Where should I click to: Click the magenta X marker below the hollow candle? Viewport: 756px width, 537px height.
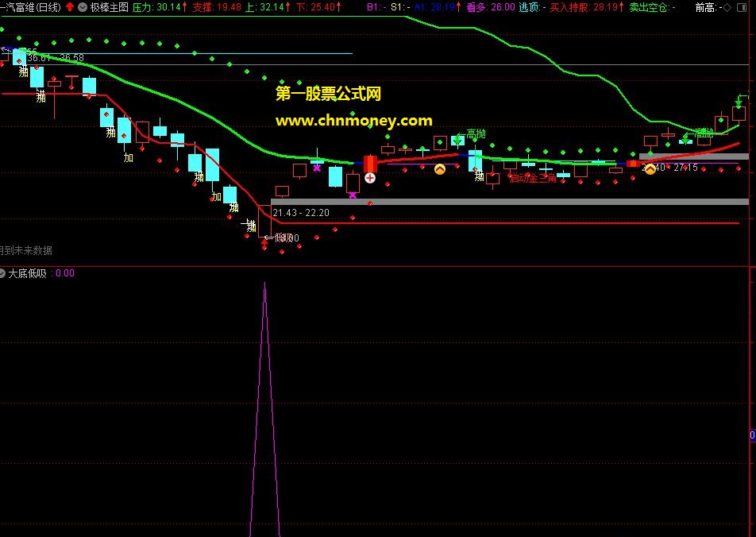(353, 195)
